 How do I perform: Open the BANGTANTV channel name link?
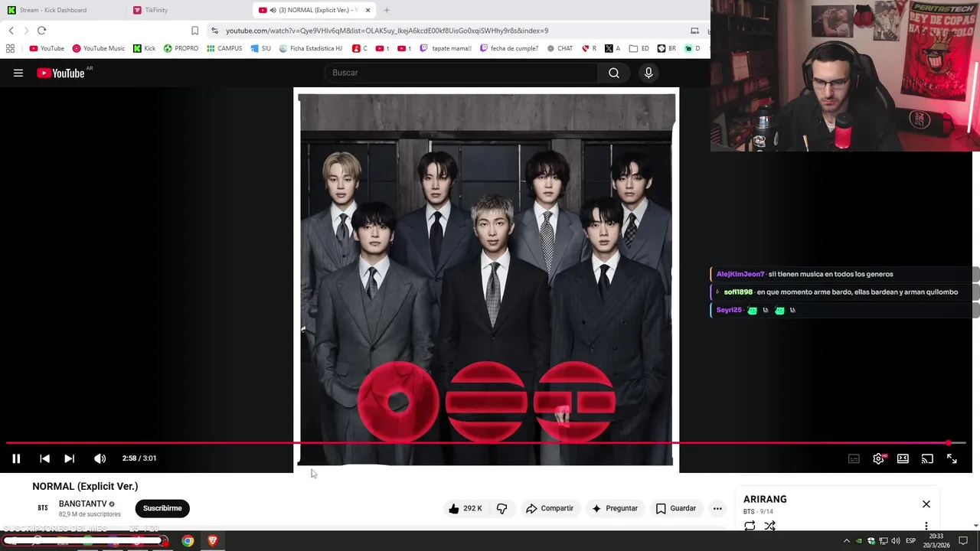[83, 504]
